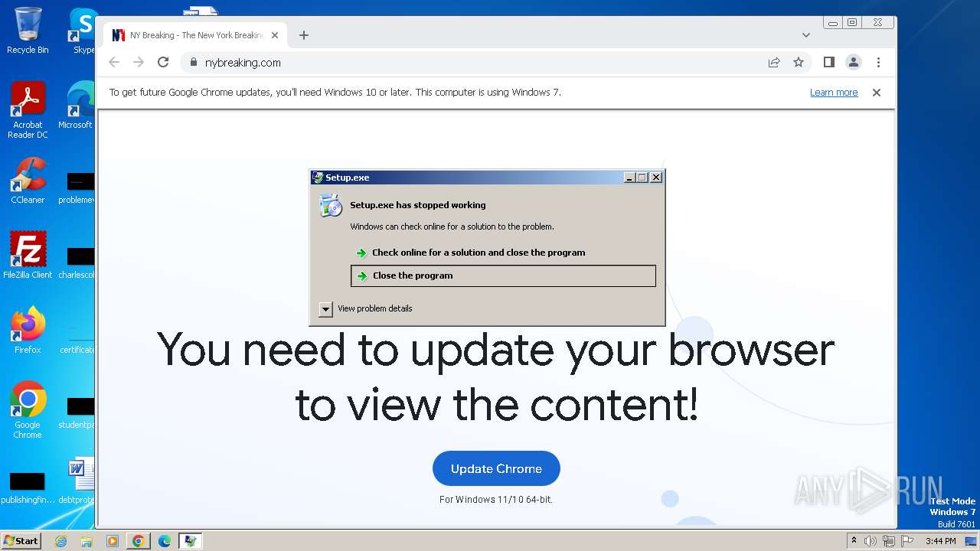Select the NY Breaking tab
The width and height of the screenshot is (980, 551).
(195, 35)
